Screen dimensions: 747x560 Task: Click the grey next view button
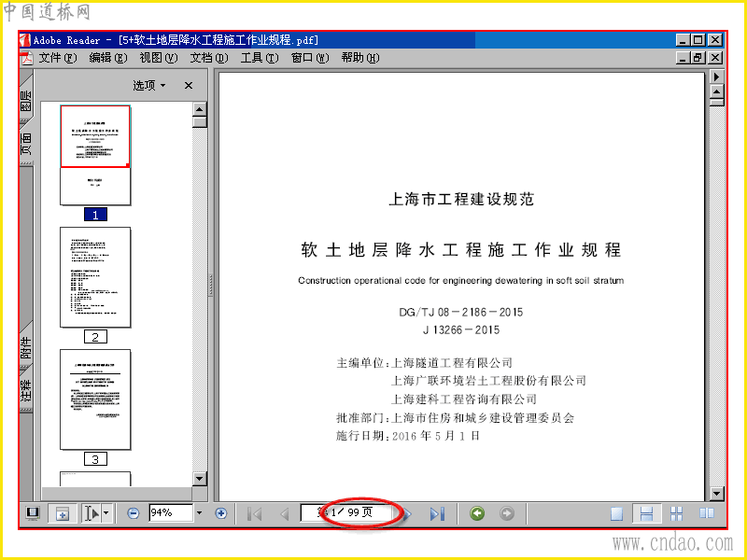pos(507,513)
